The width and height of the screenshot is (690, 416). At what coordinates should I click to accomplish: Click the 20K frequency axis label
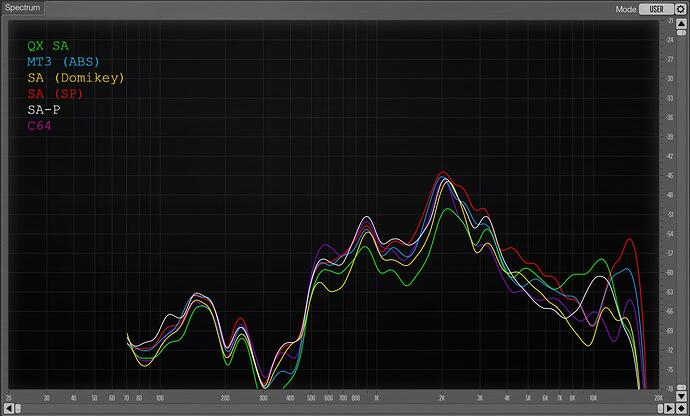tap(657, 397)
